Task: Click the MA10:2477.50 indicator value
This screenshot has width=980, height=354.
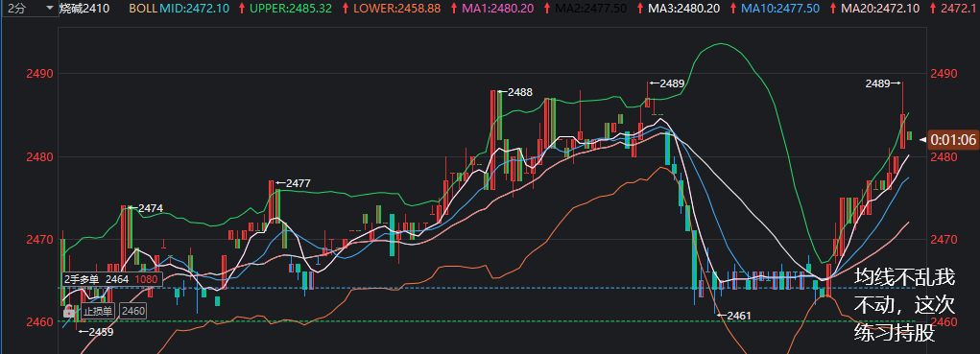Action: click(x=780, y=9)
